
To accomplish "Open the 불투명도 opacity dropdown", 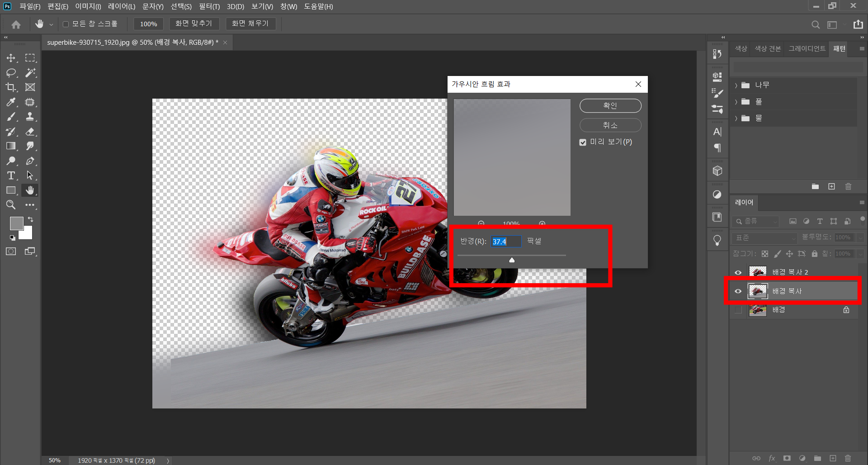I will (860, 237).
